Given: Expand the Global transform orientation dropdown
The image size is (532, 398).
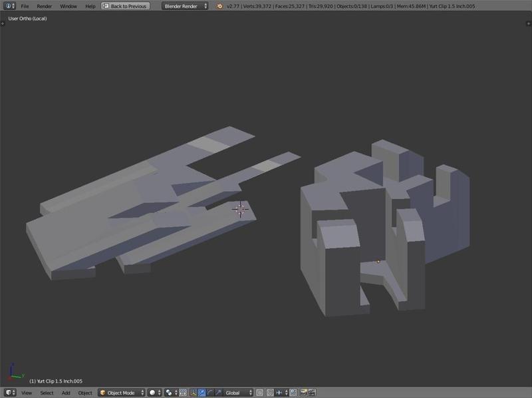Looking at the screenshot, I should 238,393.
